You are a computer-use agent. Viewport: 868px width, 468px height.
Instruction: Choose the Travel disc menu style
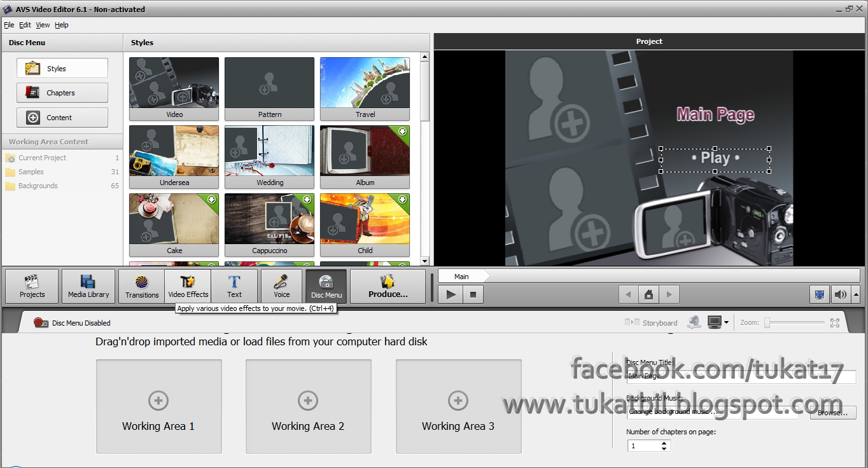365,89
